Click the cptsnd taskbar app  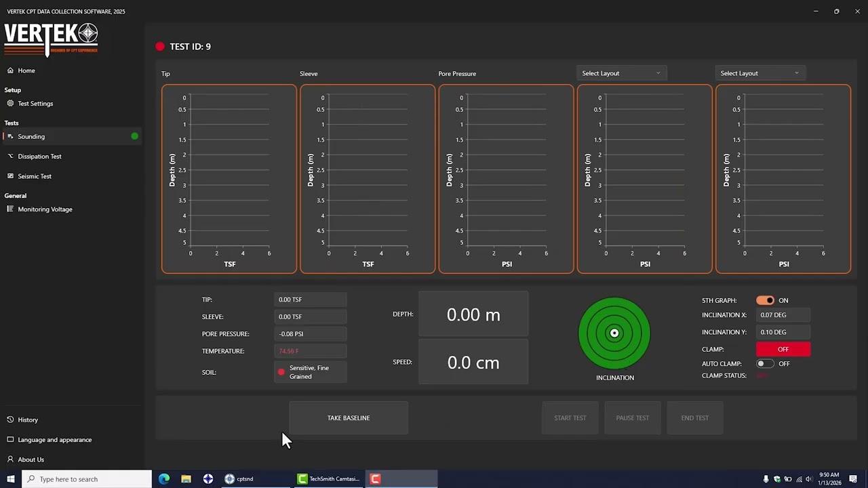point(255,479)
